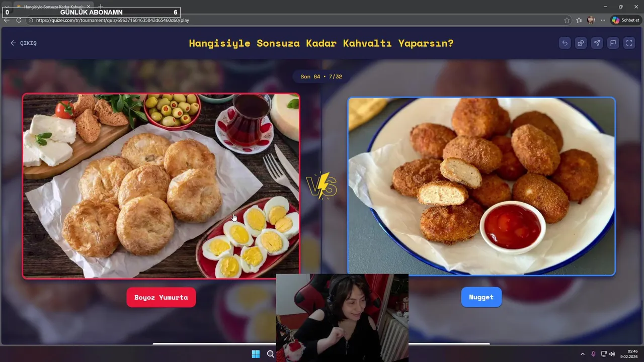
Task: Open Windows taskbar search
Action: click(x=270, y=354)
